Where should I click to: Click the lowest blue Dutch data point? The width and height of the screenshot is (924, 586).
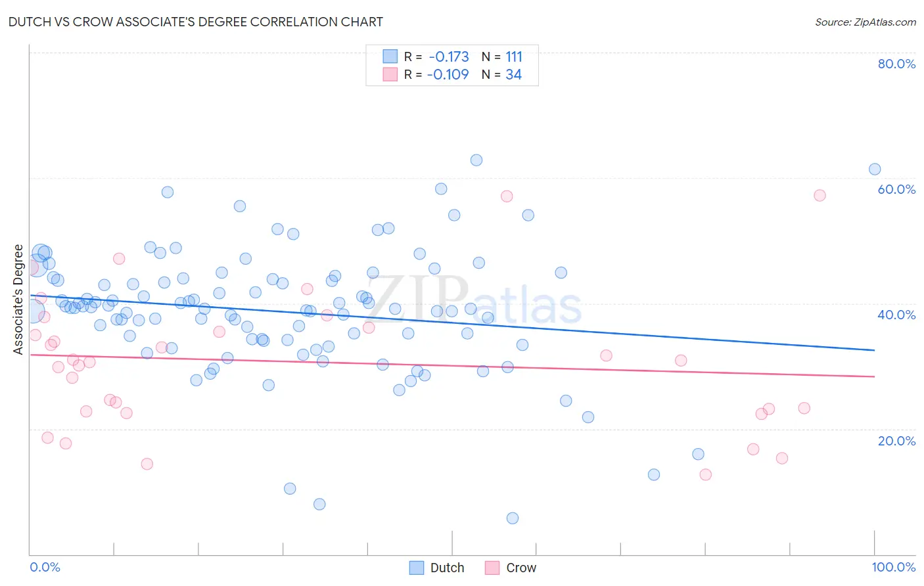[513, 518]
